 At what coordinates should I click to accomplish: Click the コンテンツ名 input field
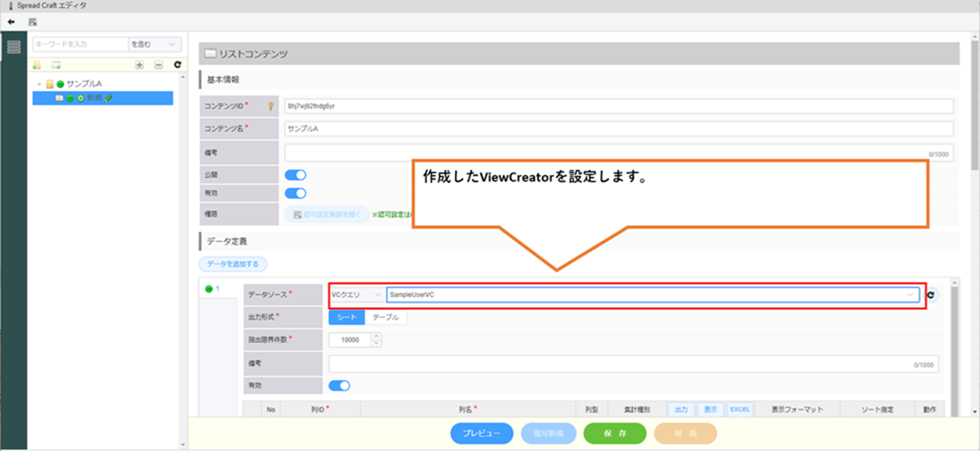tap(618, 129)
